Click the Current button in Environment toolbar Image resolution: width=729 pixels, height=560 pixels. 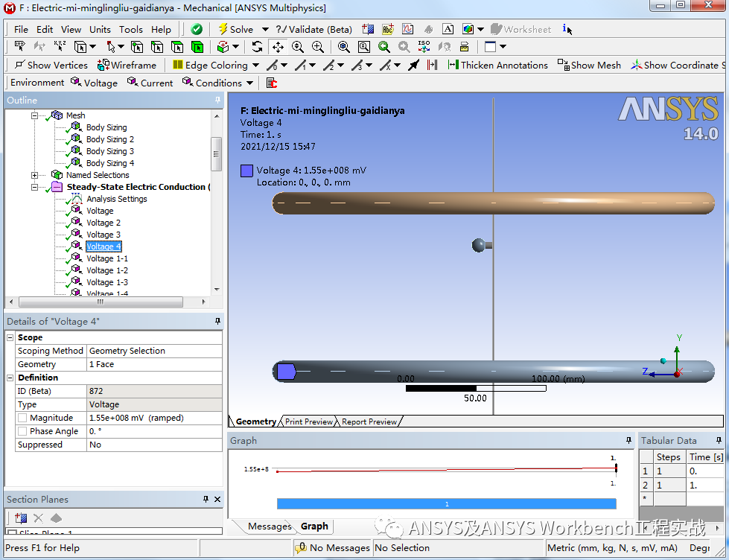[150, 83]
